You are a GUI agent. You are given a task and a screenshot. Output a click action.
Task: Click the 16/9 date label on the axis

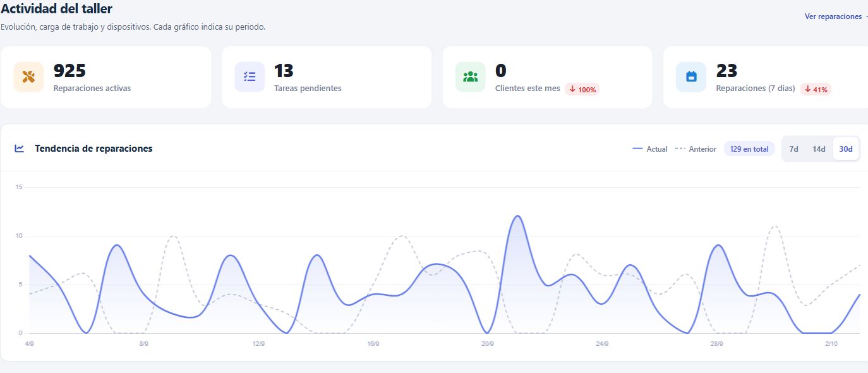click(x=373, y=344)
